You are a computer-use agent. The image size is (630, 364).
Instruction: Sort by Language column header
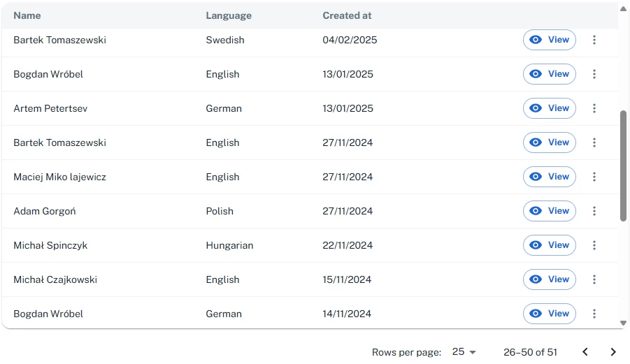(229, 15)
